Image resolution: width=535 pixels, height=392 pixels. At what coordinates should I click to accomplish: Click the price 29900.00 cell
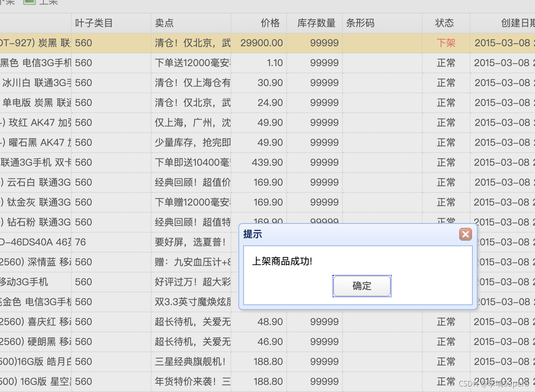(259, 43)
